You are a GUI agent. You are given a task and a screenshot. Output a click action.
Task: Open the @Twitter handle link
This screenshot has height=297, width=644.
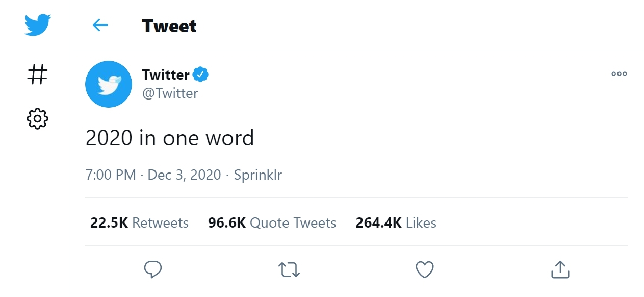pos(170,93)
